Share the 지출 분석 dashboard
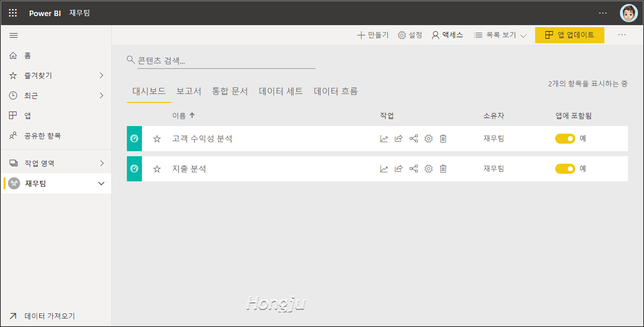 pos(399,169)
